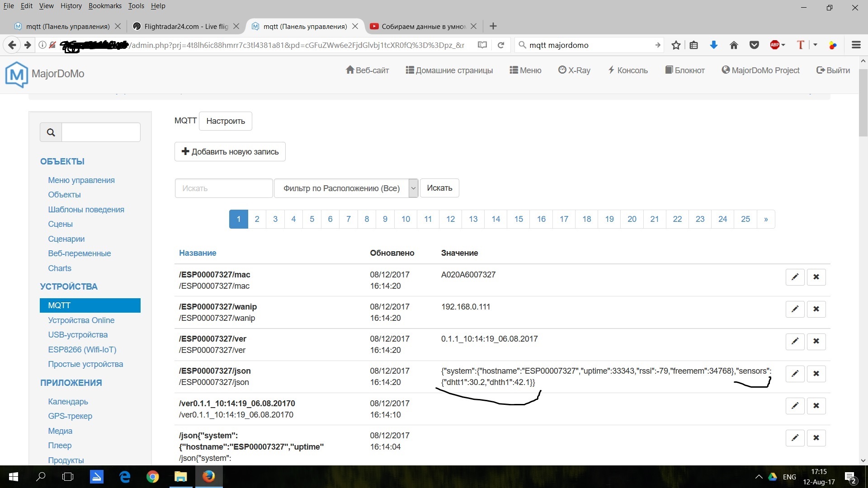Image resolution: width=868 pixels, height=488 pixels.
Task: Reload page with Firefox refresh icon
Action: point(500,45)
